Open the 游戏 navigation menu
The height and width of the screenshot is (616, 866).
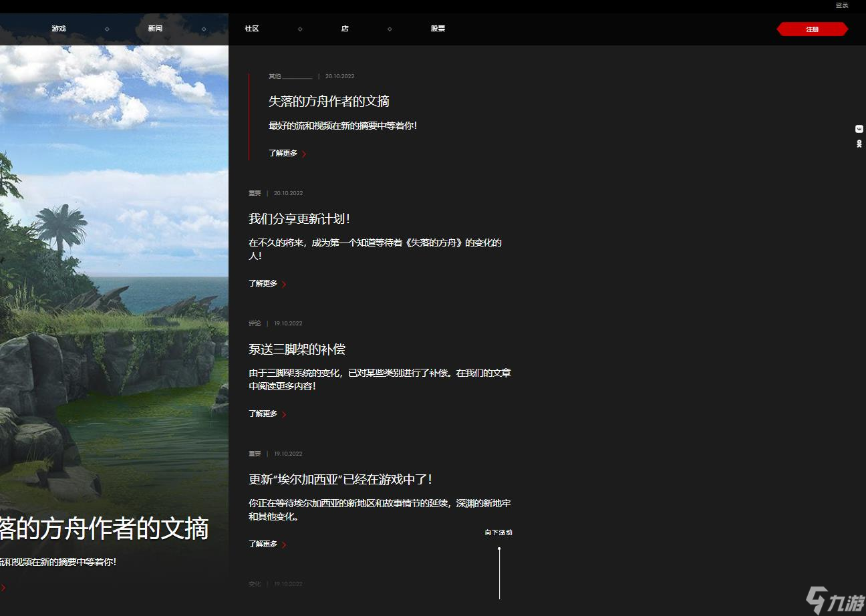(59, 29)
